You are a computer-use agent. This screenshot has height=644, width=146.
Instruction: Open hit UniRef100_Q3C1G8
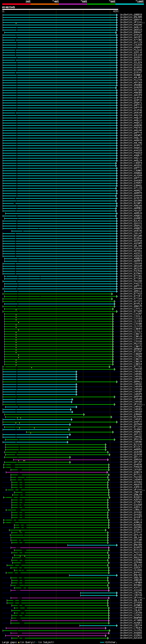click(x=131, y=55)
